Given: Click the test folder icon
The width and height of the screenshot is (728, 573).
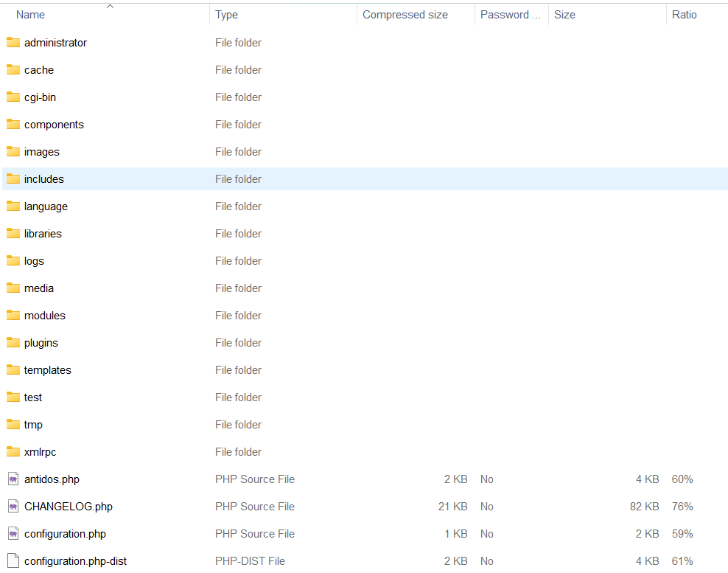Looking at the screenshot, I should click(13, 397).
